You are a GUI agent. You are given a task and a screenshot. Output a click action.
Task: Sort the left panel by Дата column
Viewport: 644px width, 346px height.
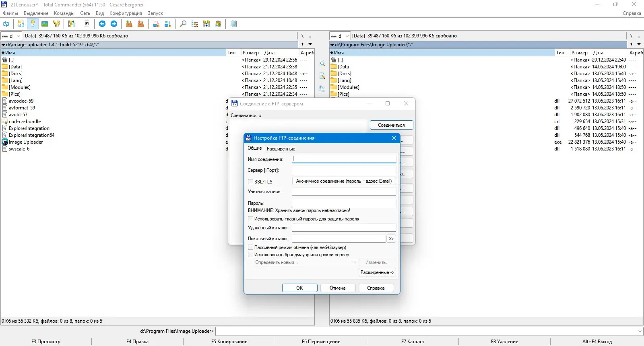point(281,53)
